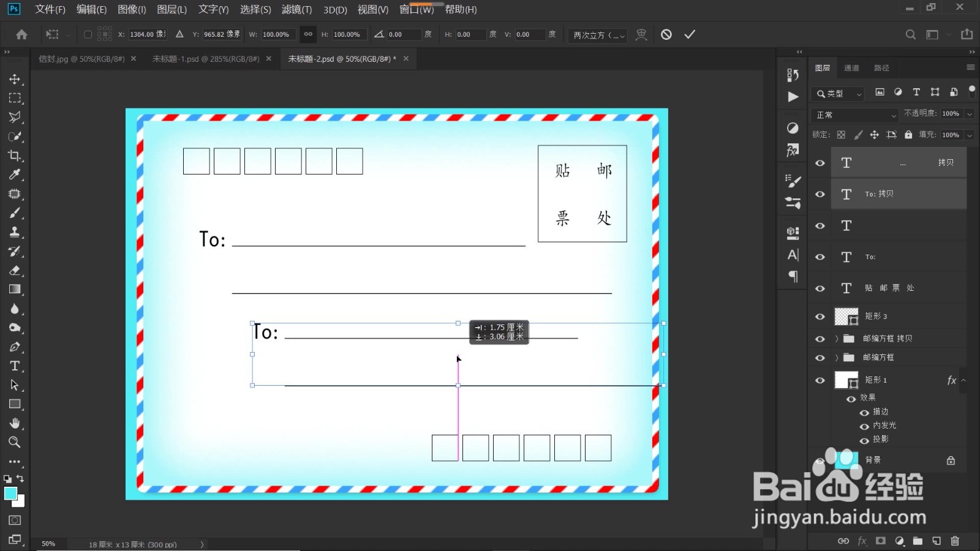Select the Crop tool

[x=15, y=156]
